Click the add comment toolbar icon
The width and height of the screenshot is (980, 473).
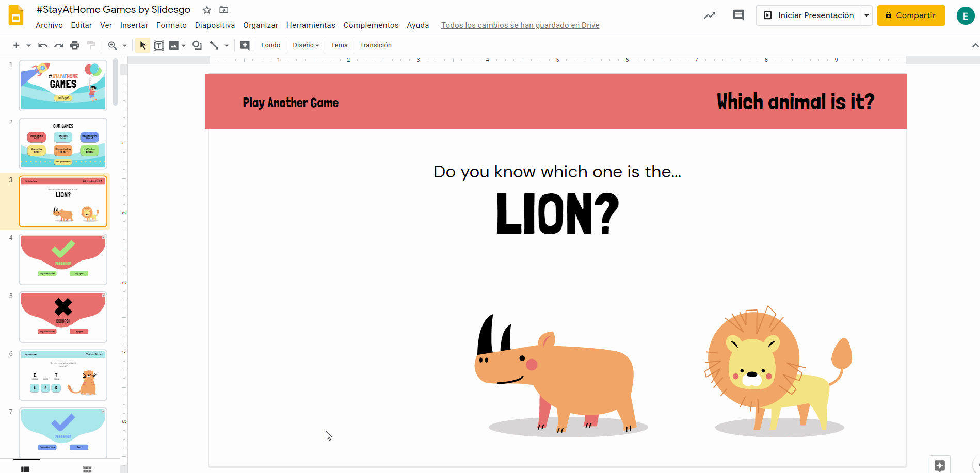[245, 45]
